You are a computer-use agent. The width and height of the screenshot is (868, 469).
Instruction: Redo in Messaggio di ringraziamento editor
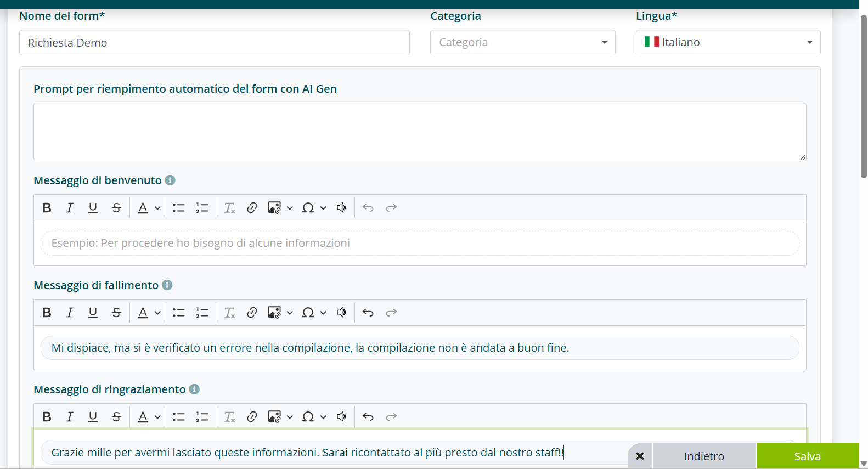(391, 417)
